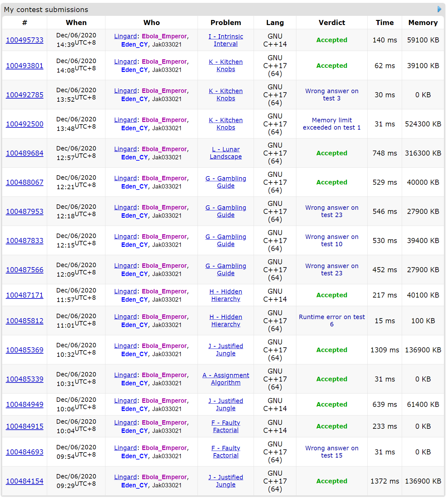Click the Verdict column header

[331, 23]
